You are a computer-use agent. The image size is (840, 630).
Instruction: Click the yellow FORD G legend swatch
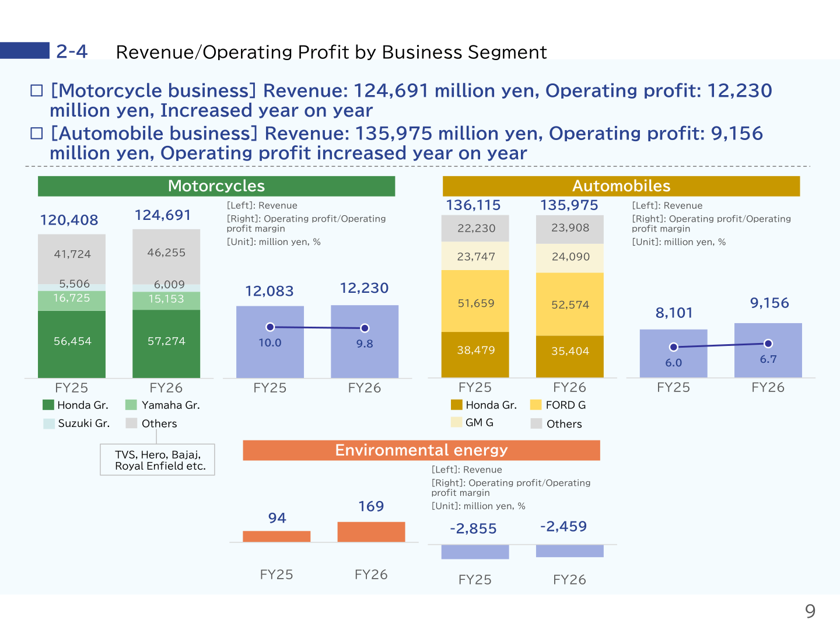tap(536, 405)
